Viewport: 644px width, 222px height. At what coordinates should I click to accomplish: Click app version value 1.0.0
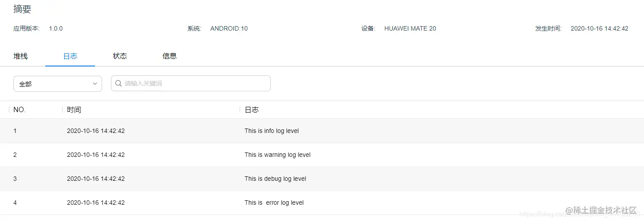[x=56, y=28]
